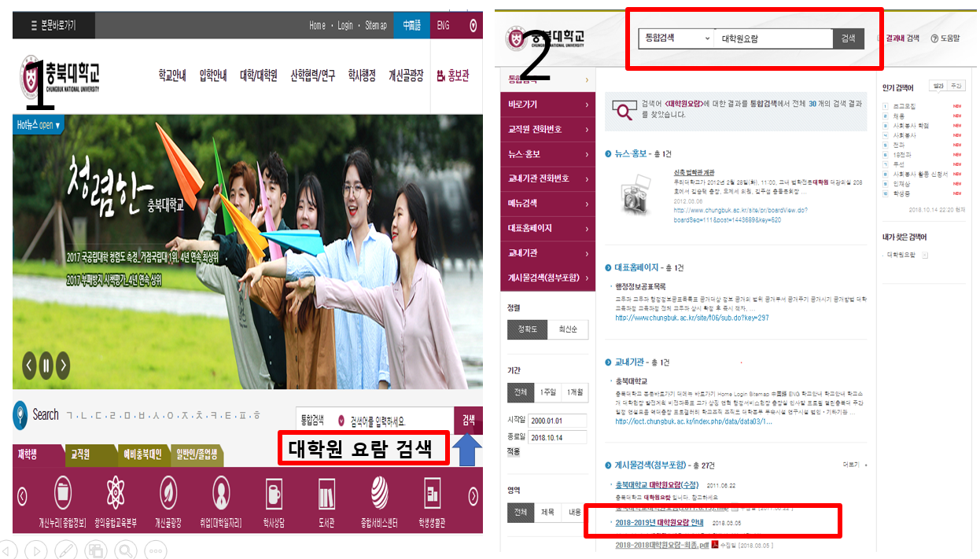Set period filter to 전체
This screenshot has height=559, width=980.
(x=520, y=392)
